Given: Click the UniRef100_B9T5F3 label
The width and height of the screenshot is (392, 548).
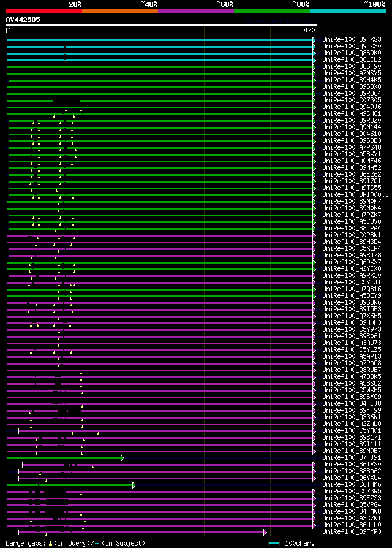Looking at the screenshot, I should (x=352, y=310).
